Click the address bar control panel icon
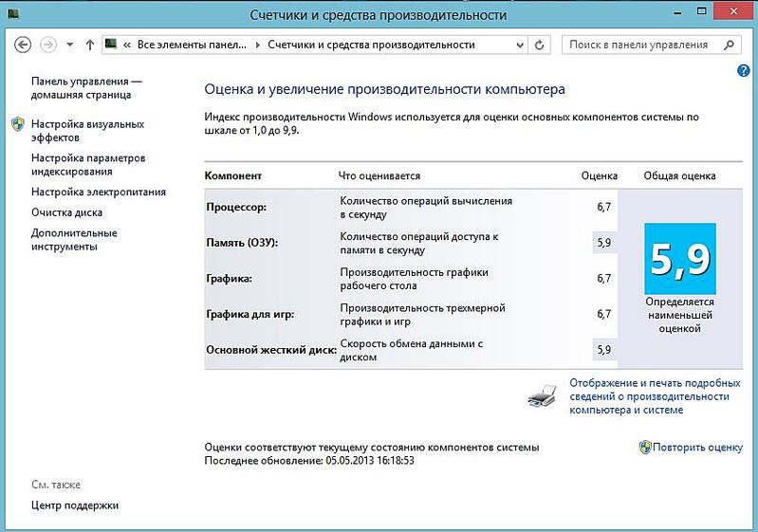758x532 pixels. pyautogui.click(x=111, y=44)
